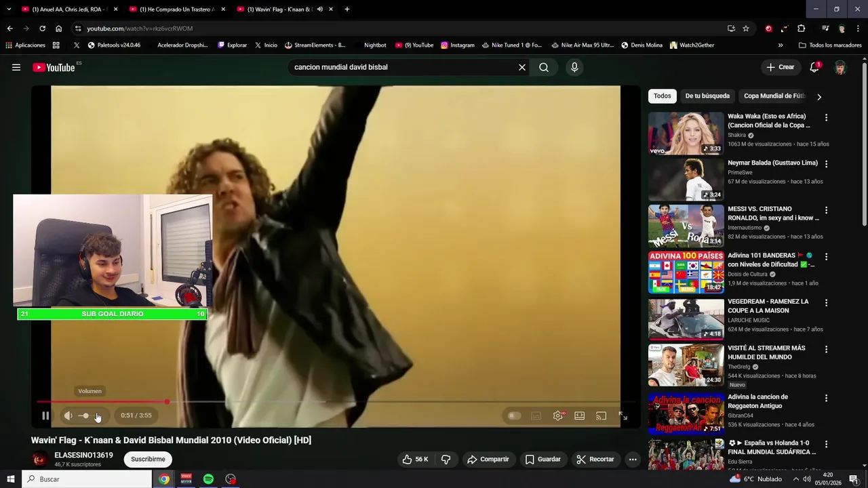Open the Crear button
The image size is (868, 488).
click(780, 67)
